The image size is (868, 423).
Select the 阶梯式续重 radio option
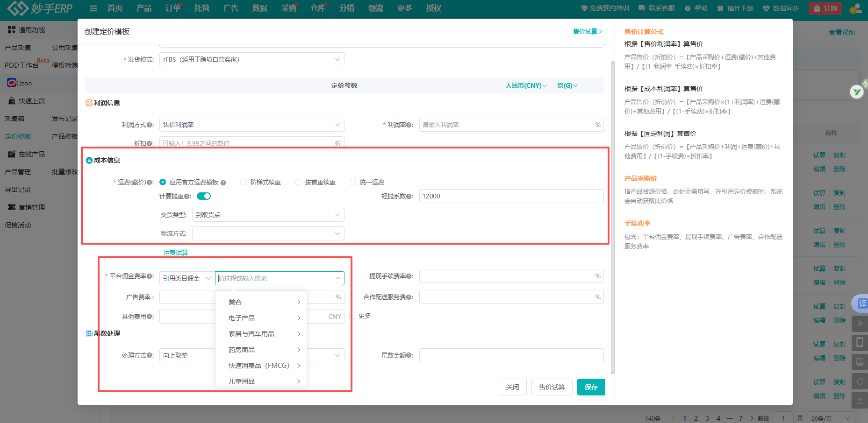[x=244, y=182]
